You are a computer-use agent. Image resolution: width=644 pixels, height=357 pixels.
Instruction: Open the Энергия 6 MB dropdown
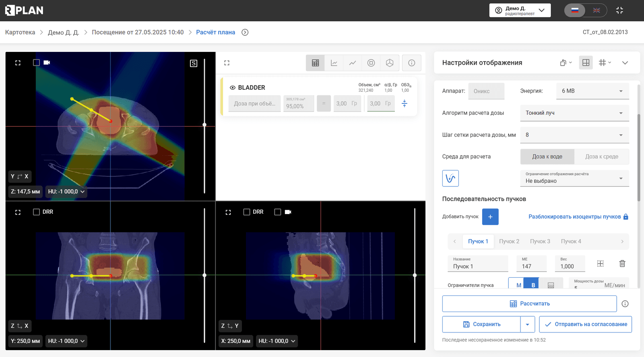coord(592,91)
